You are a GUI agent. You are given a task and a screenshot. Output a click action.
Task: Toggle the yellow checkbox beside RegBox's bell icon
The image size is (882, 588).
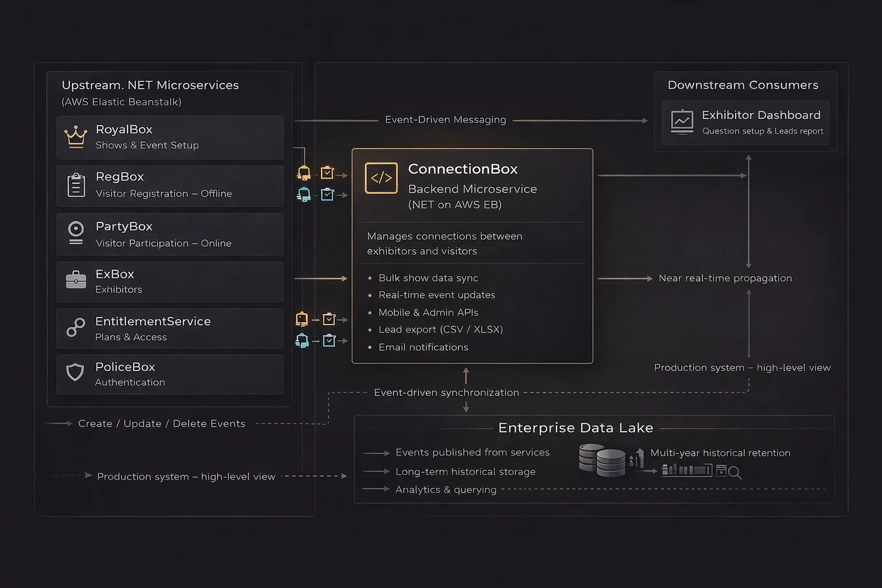point(328,172)
